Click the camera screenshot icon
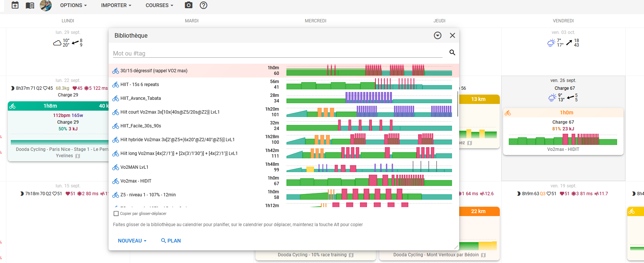The height and width of the screenshot is (263, 644). pos(189,5)
